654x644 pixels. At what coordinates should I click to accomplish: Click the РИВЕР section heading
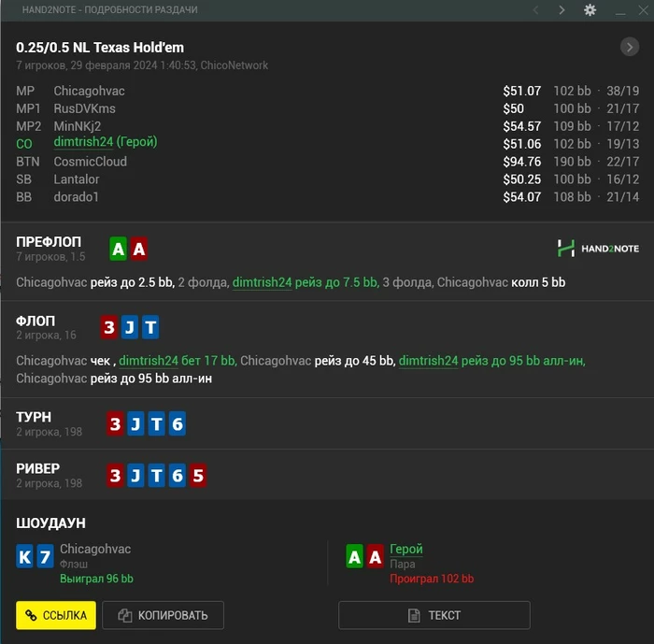38,468
